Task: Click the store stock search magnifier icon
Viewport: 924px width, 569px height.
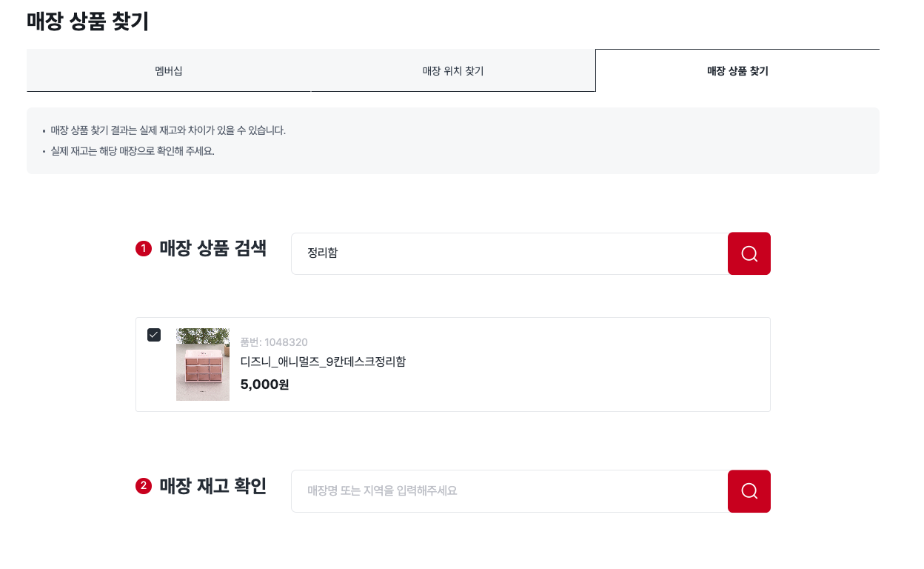Action: pos(749,490)
